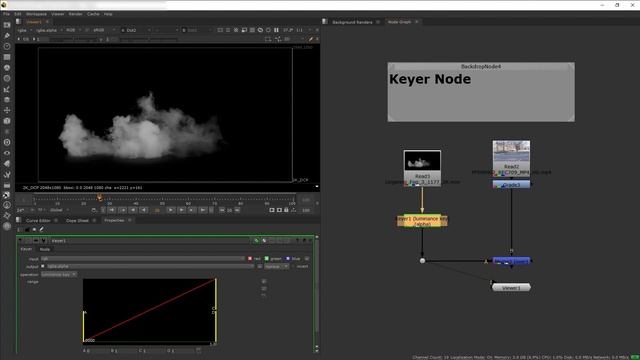The width and height of the screenshot is (640, 360).
Task: Open the Render menu
Action: [x=76, y=14]
